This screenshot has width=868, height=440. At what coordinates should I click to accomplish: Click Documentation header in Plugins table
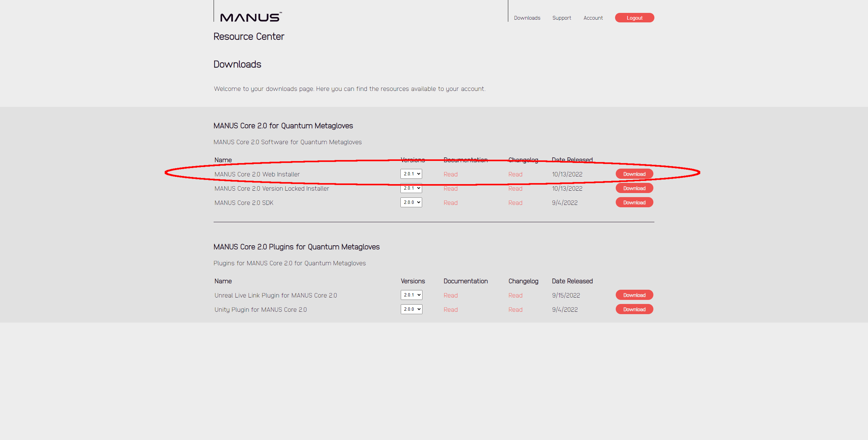click(x=466, y=281)
